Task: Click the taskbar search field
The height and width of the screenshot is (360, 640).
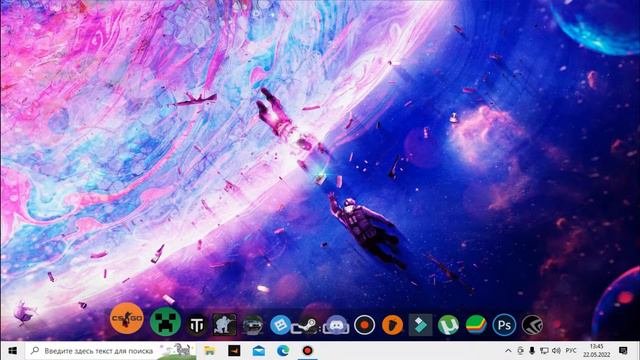Action: tap(111, 351)
